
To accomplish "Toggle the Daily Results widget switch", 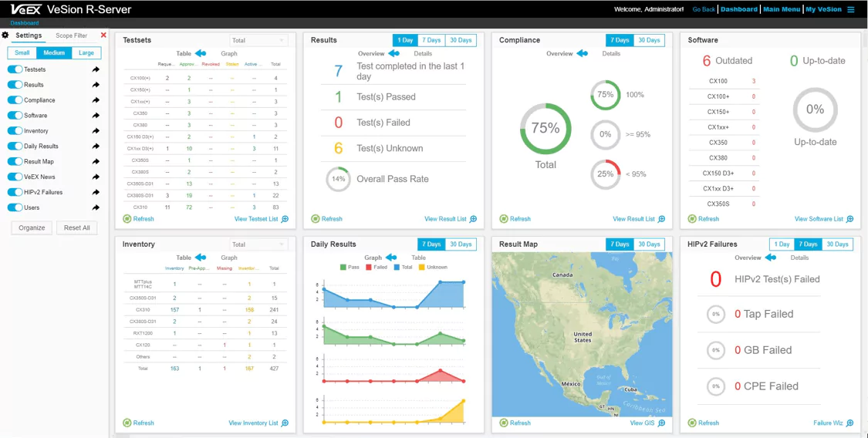I will tap(15, 147).
